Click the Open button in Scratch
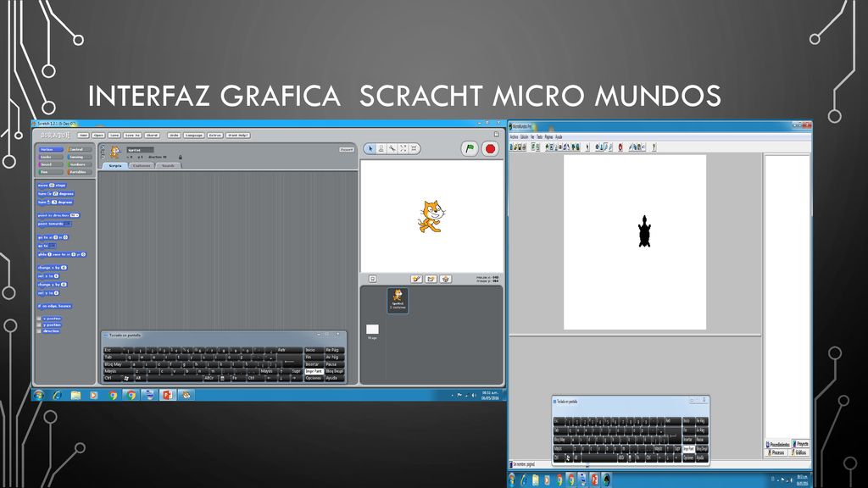Image resolution: width=868 pixels, height=488 pixels. click(98, 135)
